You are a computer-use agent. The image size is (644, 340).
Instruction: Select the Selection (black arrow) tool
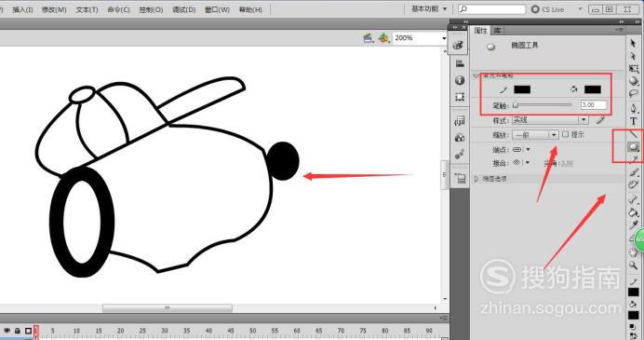pyautogui.click(x=633, y=43)
